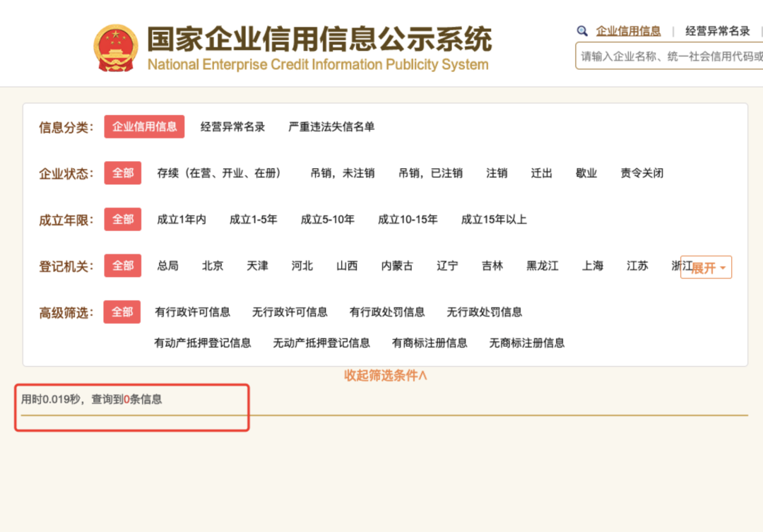Filter by 成立1-5年
Viewport: 763px width, 532px height.
click(254, 220)
